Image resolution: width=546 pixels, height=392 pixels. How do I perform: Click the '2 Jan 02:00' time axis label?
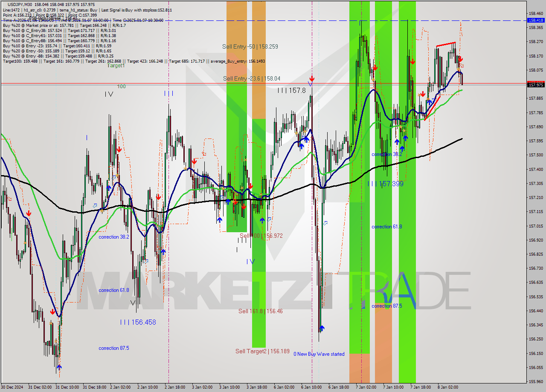tap(120, 387)
